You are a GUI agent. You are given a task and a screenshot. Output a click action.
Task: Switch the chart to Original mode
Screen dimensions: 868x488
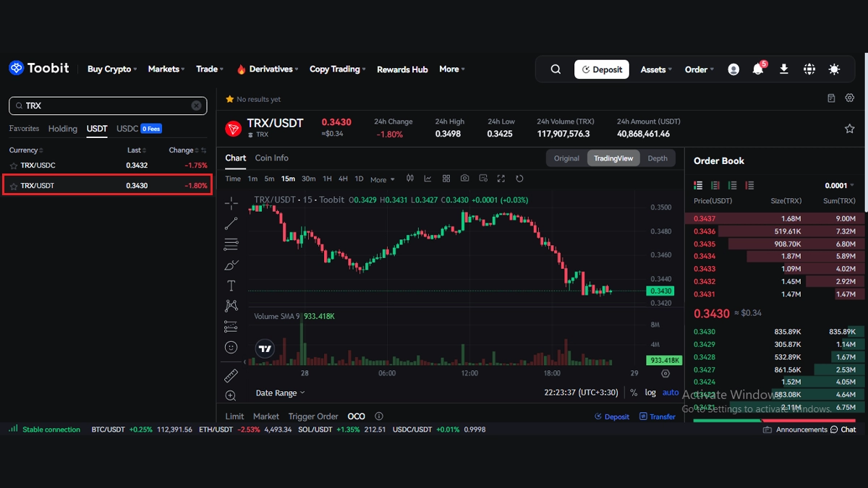point(566,158)
